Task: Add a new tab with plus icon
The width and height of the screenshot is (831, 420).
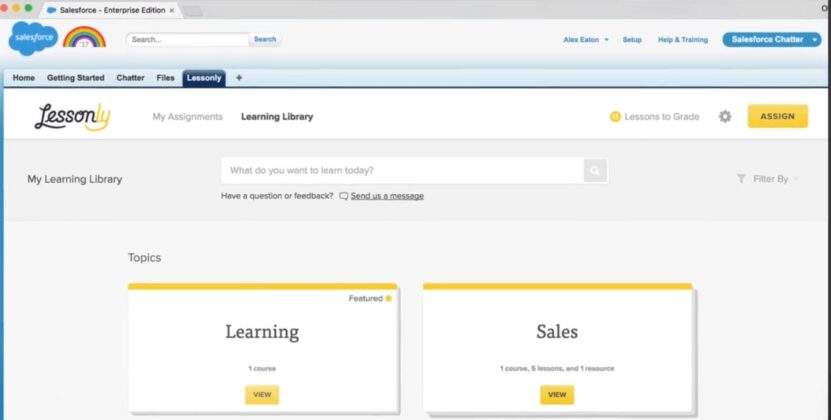Action: coord(239,78)
